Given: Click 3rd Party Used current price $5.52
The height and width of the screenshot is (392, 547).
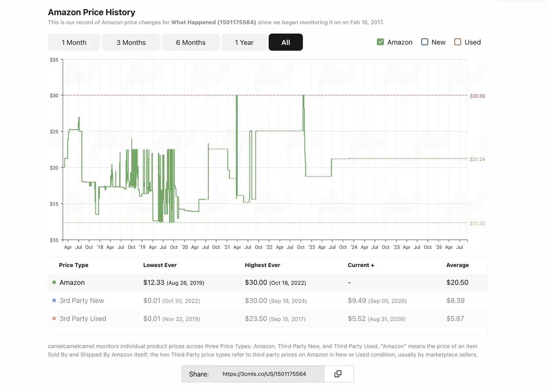Looking at the screenshot, I should point(357,319).
